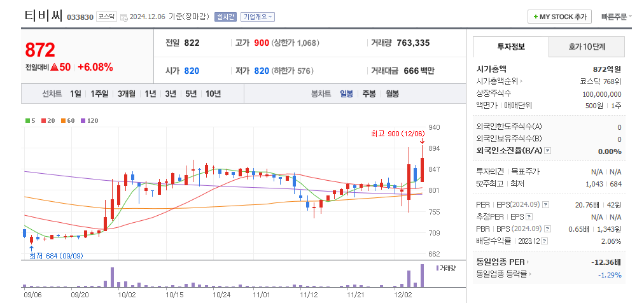Select the 5년 line chart period
This screenshot has height=303, width=644.
pyautogui.click(x=191, y=94)
